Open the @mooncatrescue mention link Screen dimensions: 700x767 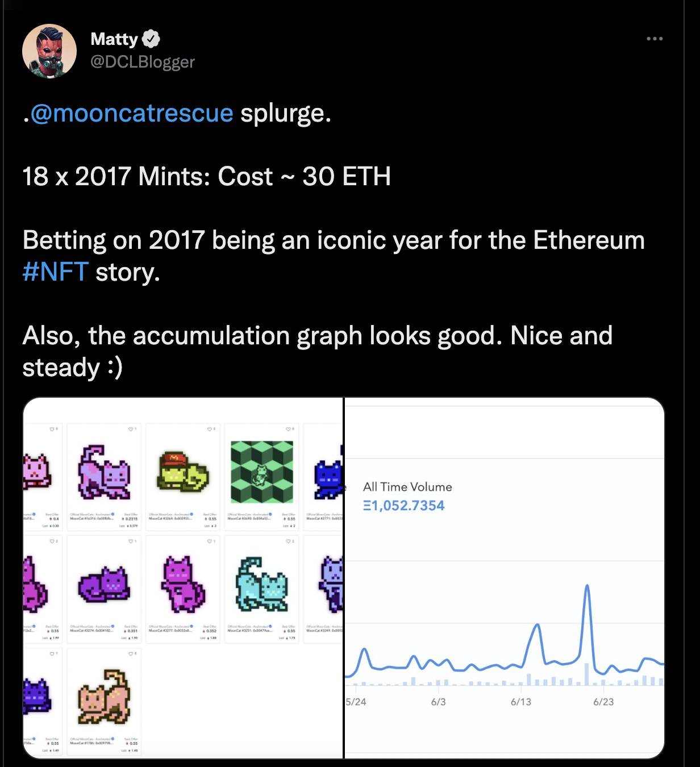click(x=132, y=113)
